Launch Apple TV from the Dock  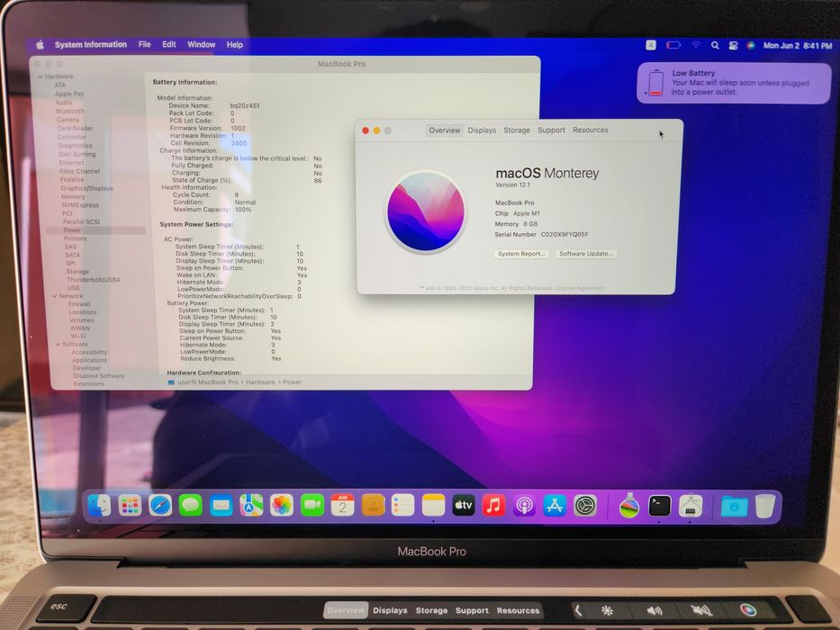464,505
